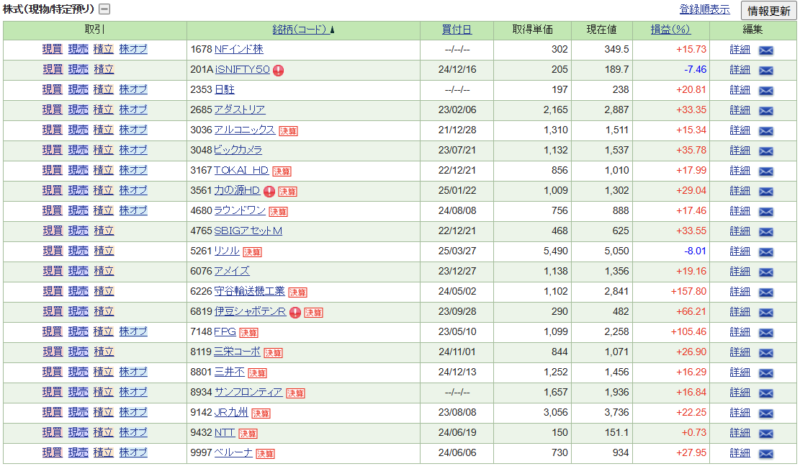Click 株オプ in JR九州 row
The width and height of the screenshot is (800, 469).
(133, 412)
